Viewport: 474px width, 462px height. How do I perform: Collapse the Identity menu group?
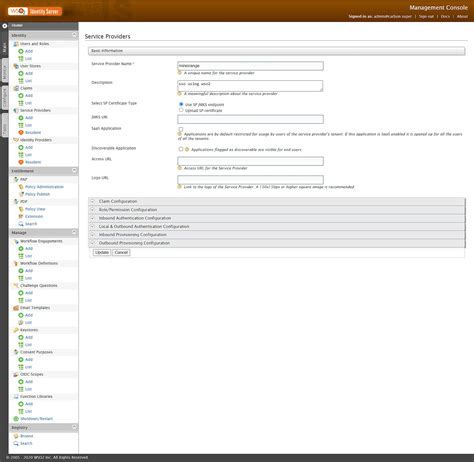click(74, 35)
